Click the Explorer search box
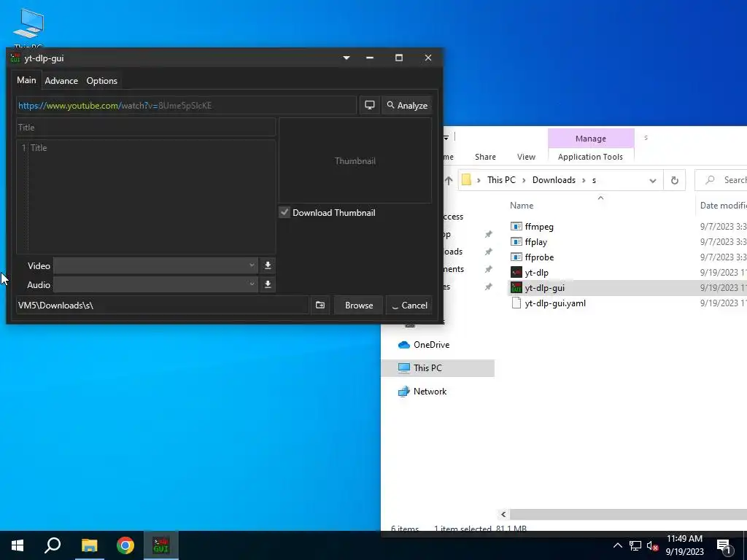 click(721, 180)
